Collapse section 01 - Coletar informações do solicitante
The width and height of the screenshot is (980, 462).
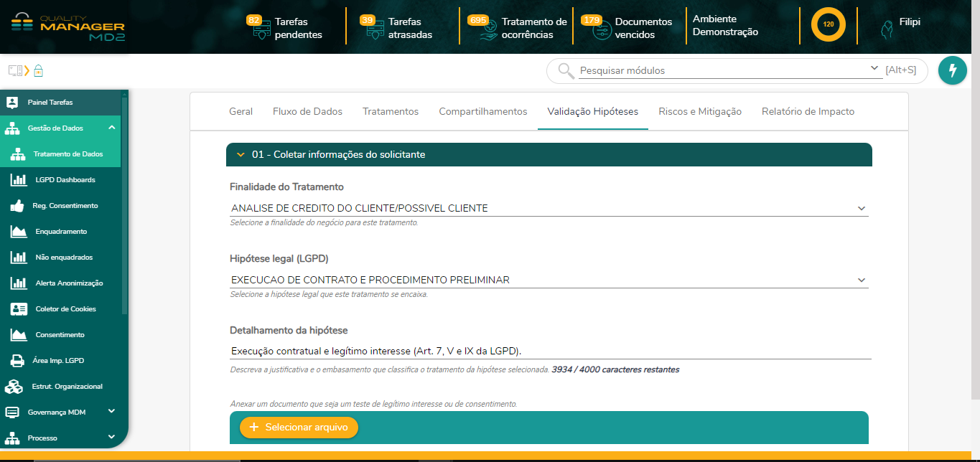click(239, 155)
